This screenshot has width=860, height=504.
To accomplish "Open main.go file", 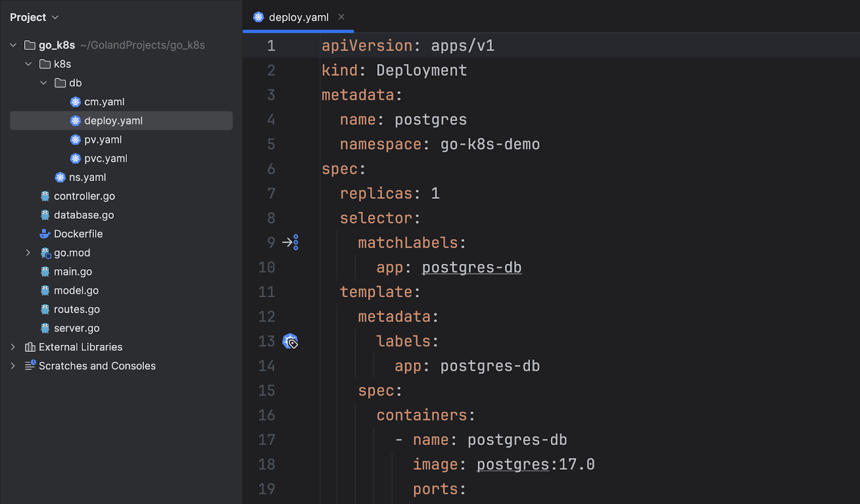I will [73, 271].
